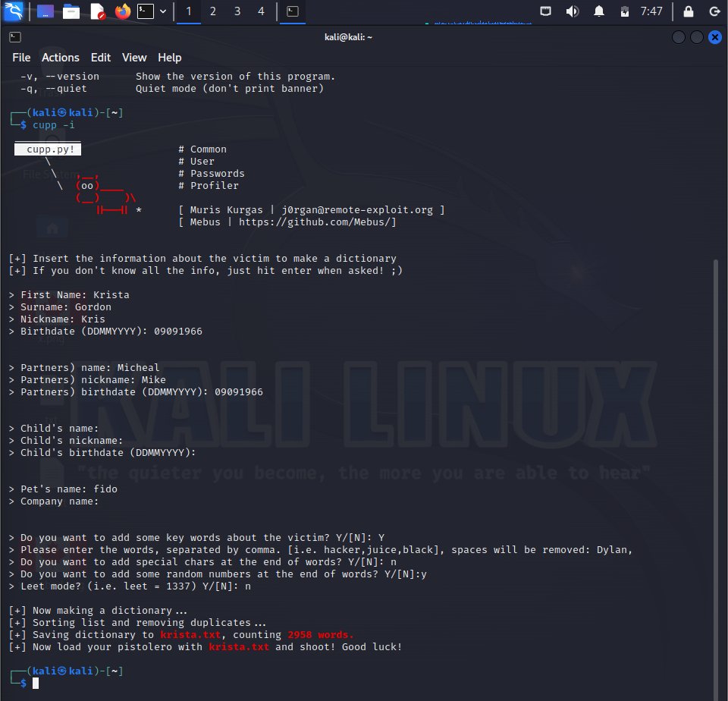Viewport: 728px width, 701px height.
Task: Close the kali@kali terminal window
Action: pyautogui.click(x=715, y=37)
